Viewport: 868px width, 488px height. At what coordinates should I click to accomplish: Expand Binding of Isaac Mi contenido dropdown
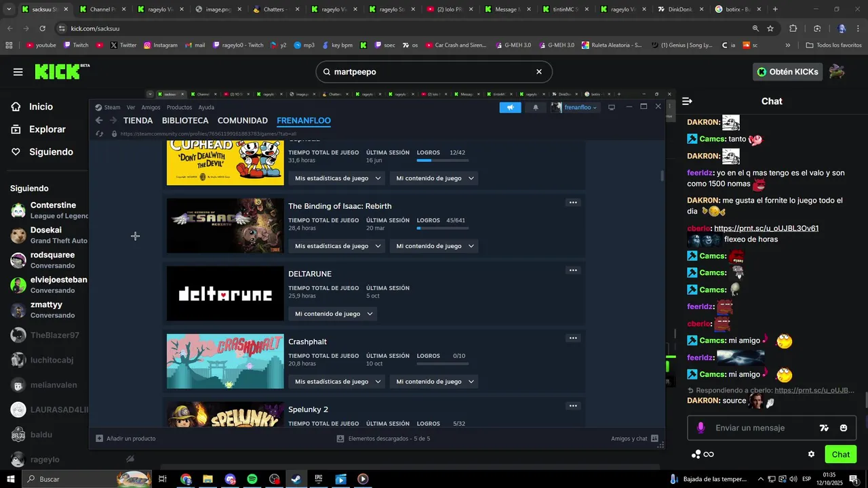pos(434,246)
